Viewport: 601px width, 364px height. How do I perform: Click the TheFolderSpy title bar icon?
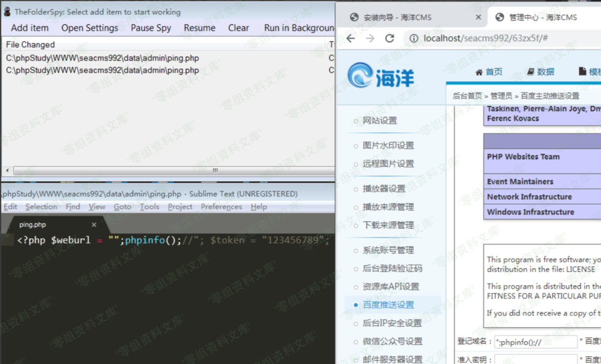coord(7,12)
